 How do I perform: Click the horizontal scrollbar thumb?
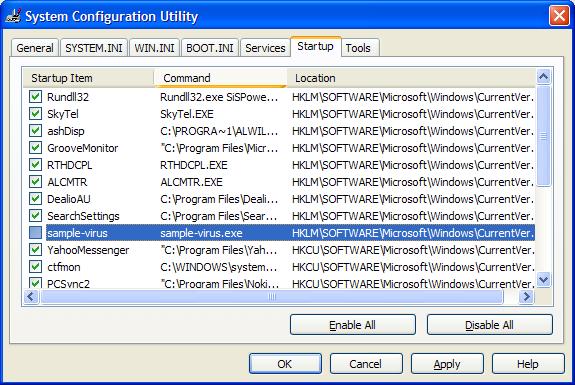pos(272,296)
